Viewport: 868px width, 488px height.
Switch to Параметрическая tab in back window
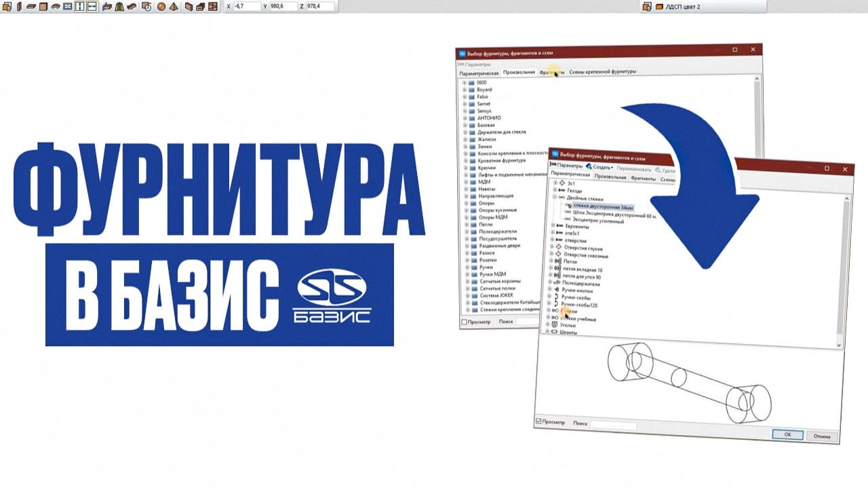479,73
